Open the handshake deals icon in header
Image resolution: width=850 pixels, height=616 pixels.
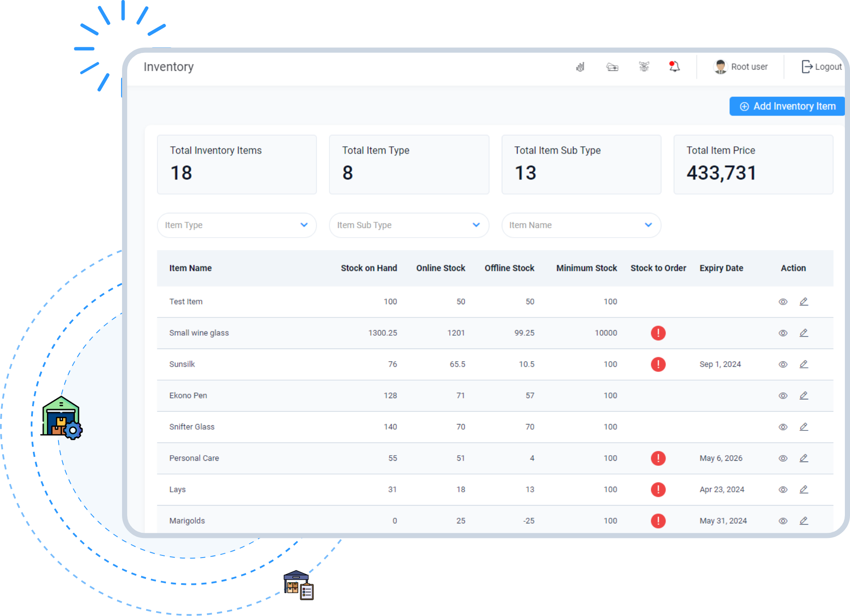(644, 67)
